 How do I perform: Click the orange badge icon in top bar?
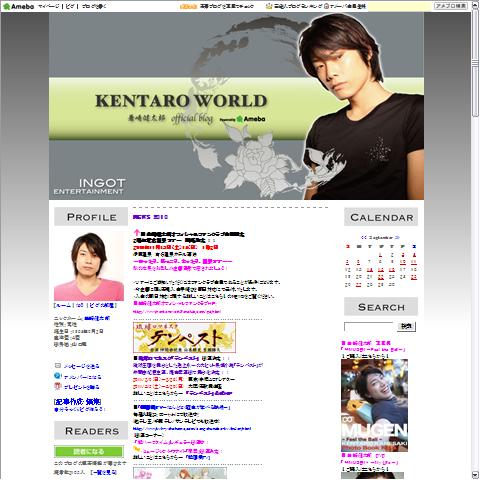coord(188,6)
